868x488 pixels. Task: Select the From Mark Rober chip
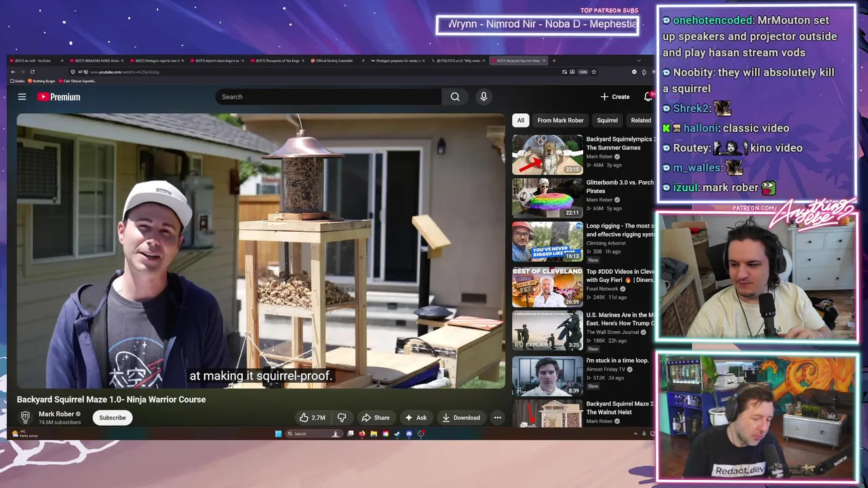point(560,121)
